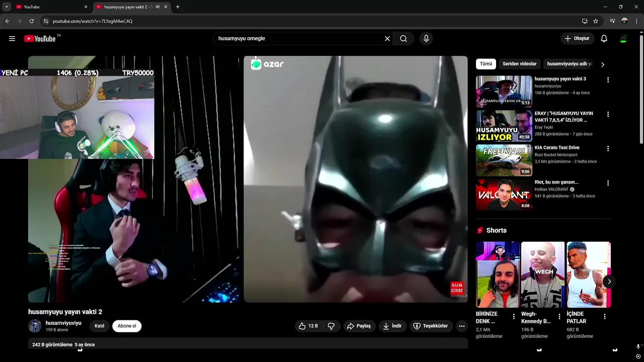Open a new browser tab
Image resolution: width=644 pixels, height=362 pixels.
pos(178,7)
